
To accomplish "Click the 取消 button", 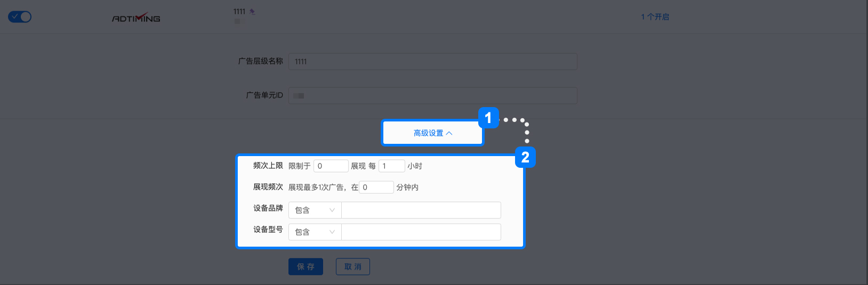I will coord(352,266).
